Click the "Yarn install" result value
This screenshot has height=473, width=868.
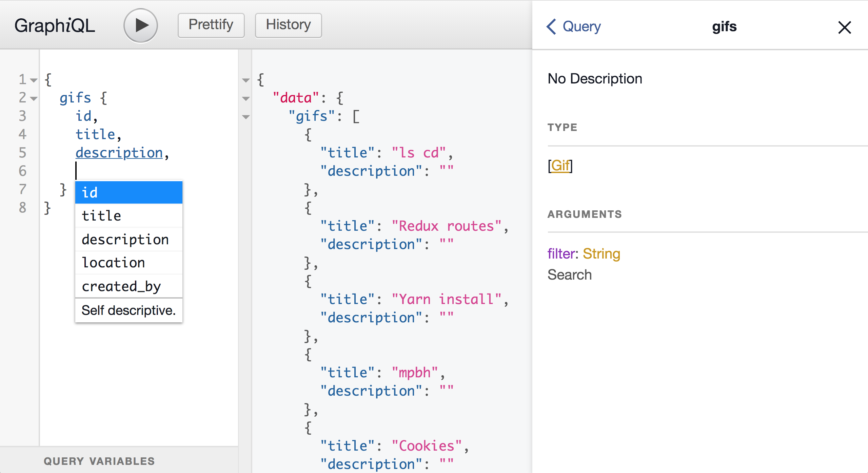(446, 299)
